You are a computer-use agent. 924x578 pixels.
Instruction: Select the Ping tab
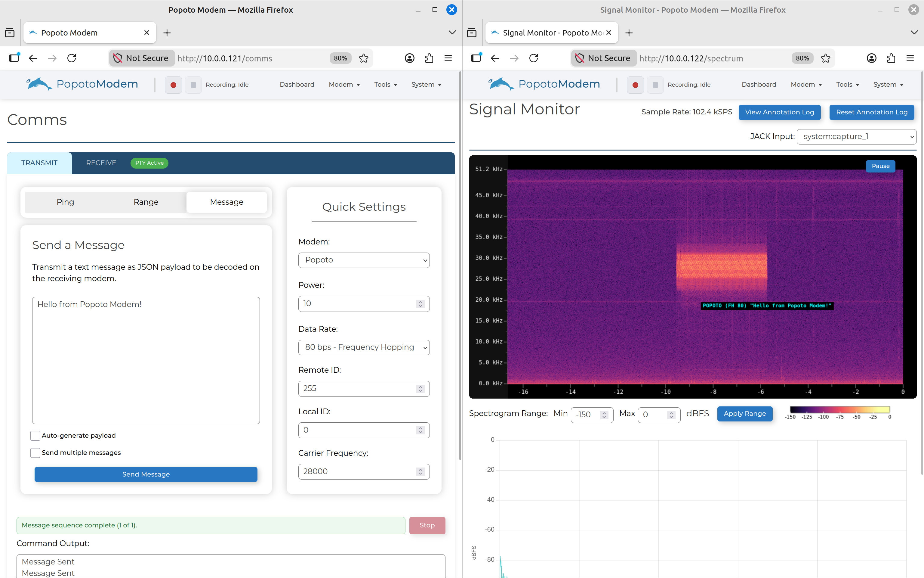point(65,202)
